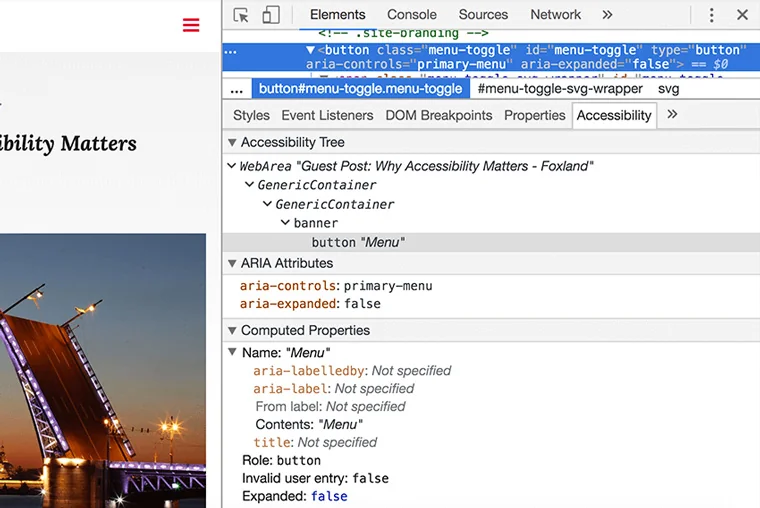Show more DevTools panels chevron
760x508 pixels.
(607, 15)
